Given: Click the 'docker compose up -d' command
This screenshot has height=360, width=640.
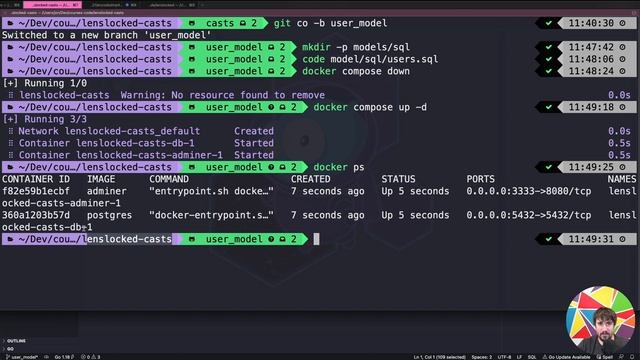Looking at the screenshot, I should pos(370,107).
